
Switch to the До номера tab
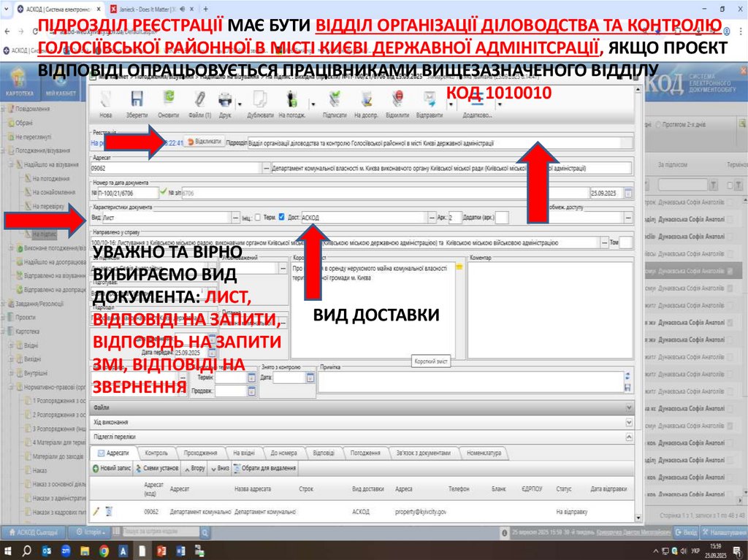click(x=284, y=453)
